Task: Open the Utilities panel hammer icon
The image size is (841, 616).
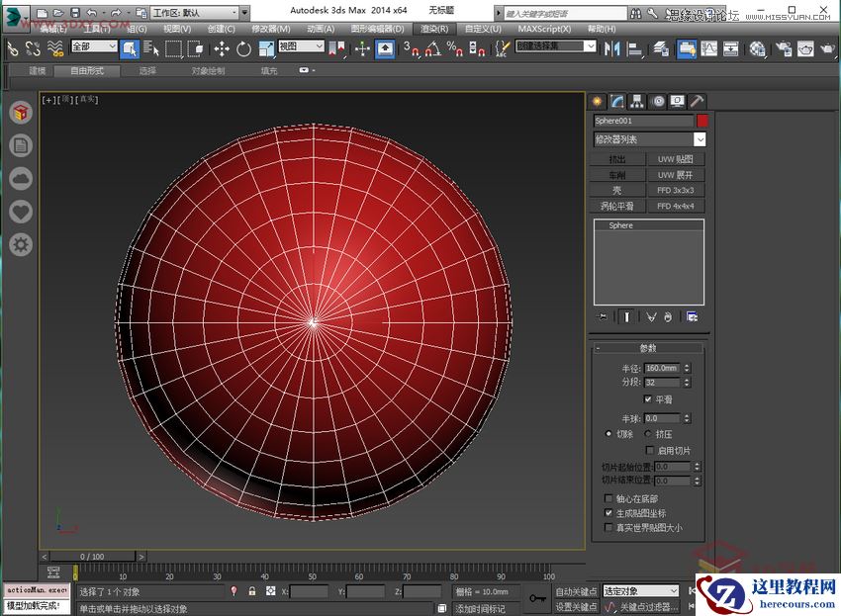Action: [x=699, y=103]
